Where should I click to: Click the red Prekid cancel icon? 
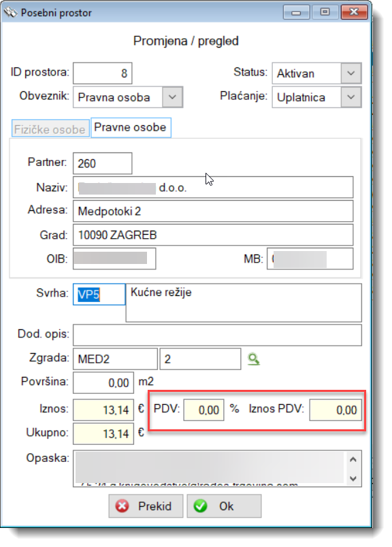122,505
